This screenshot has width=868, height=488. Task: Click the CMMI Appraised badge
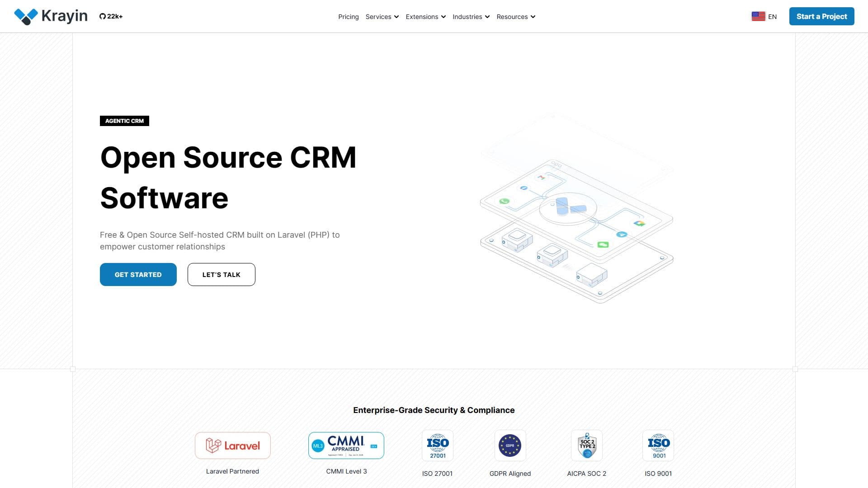[346, 446]
